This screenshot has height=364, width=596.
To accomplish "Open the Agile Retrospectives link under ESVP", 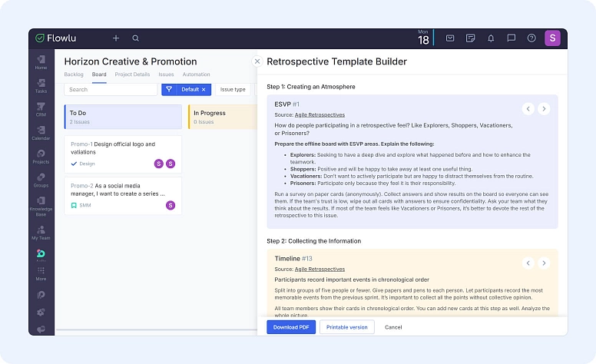I will pyautogui.click(x=320, y=114).
